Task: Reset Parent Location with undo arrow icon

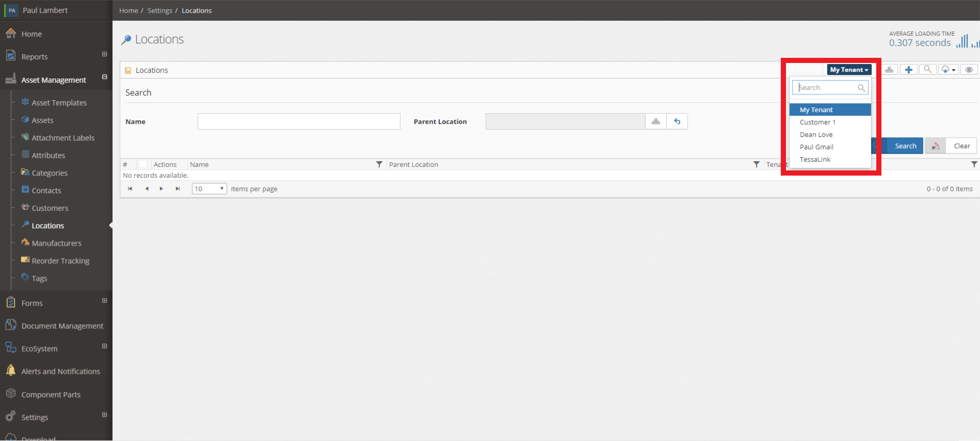Action: click(x=677, y=121)
